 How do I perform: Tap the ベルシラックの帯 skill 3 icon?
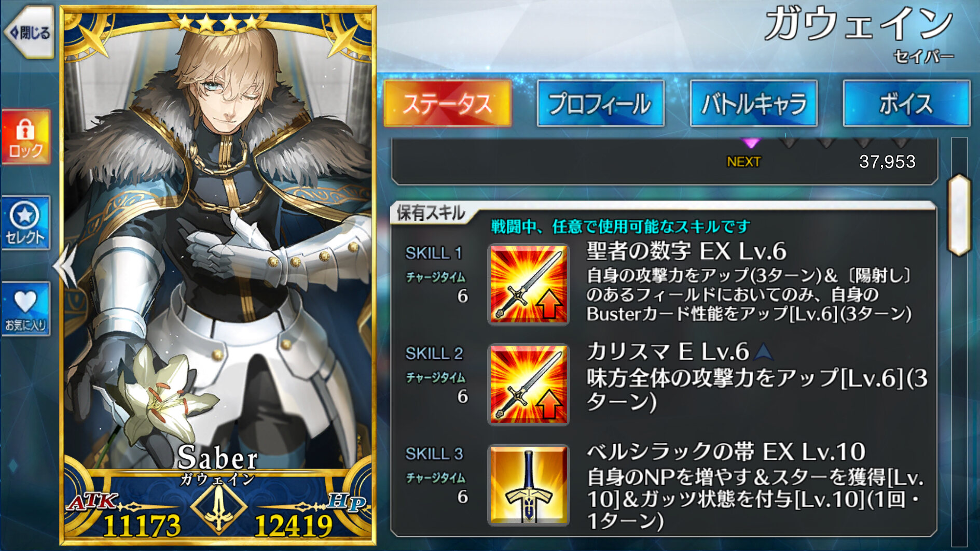[528, 485]
